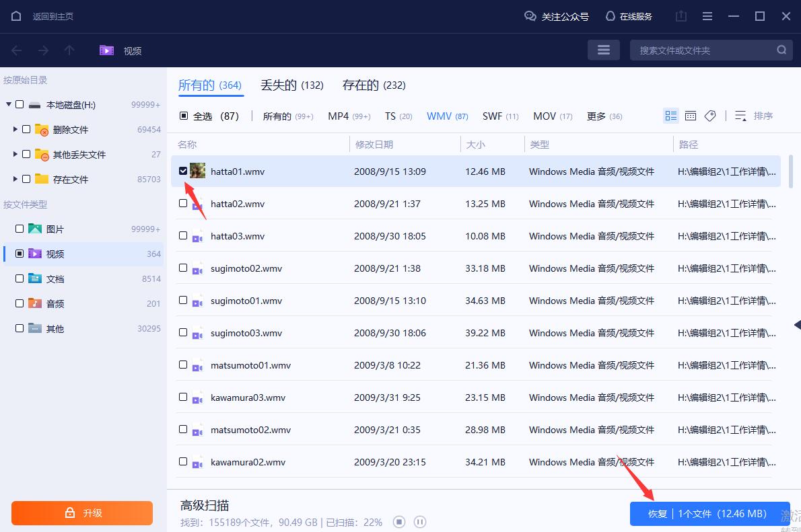
Task: Open the WMV (87) filter tab
Action: (447, 116)
